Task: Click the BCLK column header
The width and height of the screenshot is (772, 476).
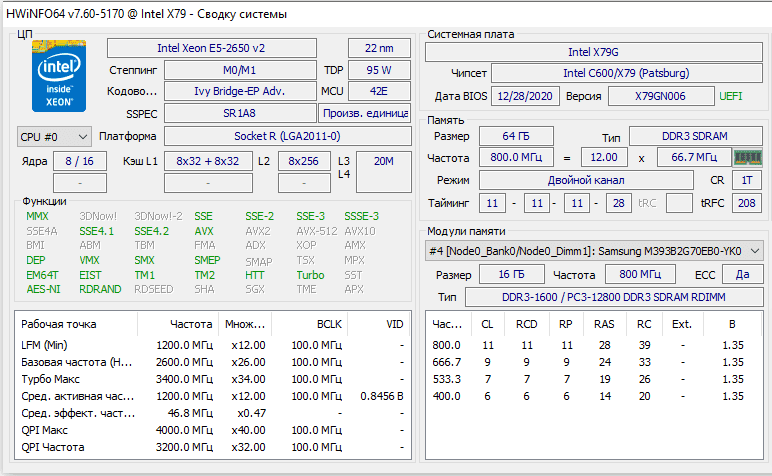Action: pos(329,324)
